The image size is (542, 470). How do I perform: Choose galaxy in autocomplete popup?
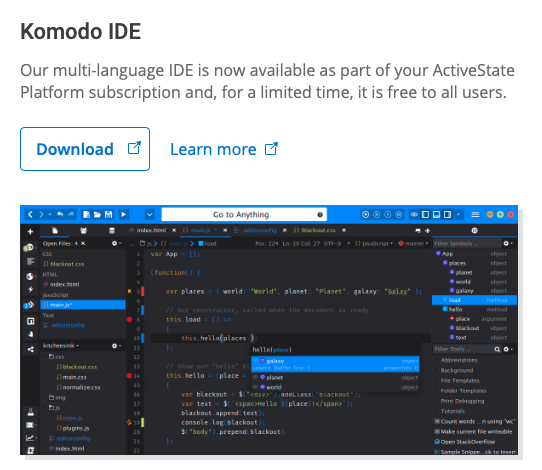tap(335, 364)
